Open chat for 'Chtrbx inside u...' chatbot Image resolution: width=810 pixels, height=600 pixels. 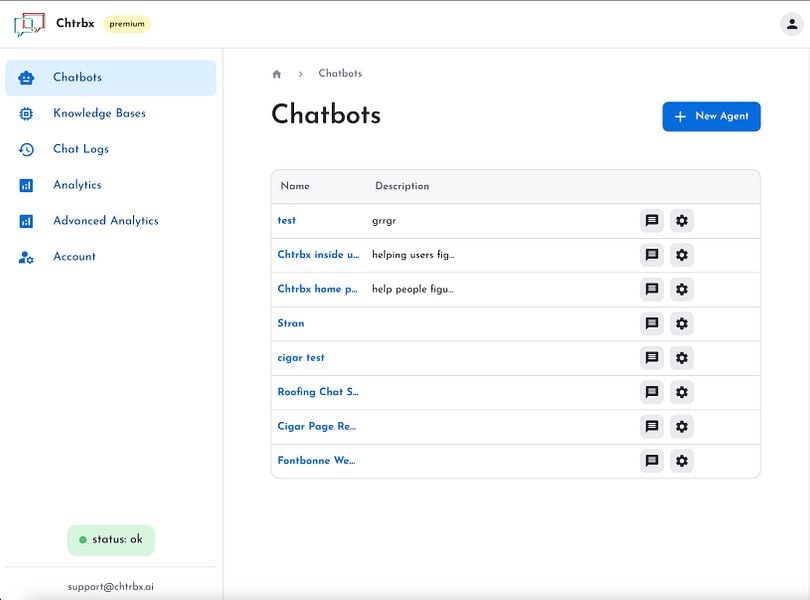[652, 255]
